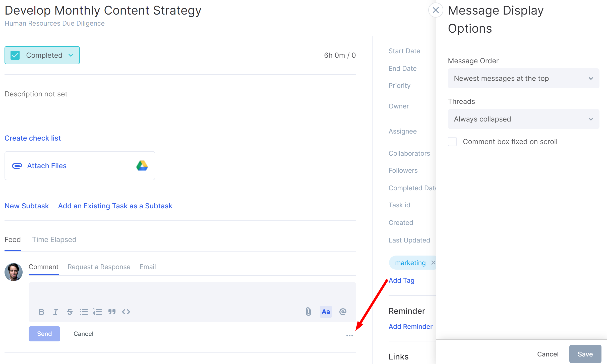Switch to the Time Elapsed tab
The image size is (607, 364).
54,239
